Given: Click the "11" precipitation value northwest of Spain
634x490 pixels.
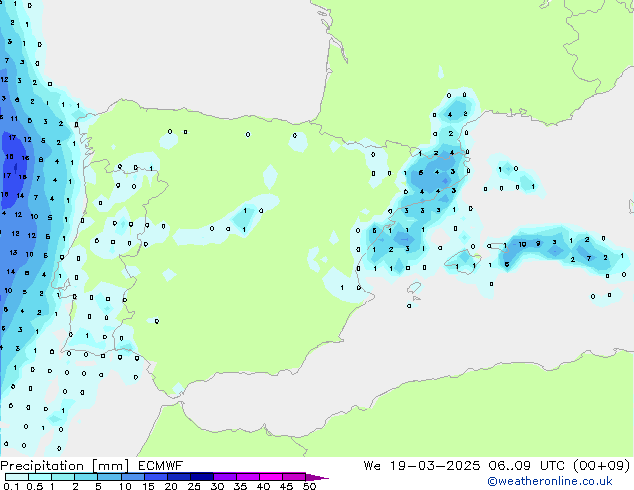Looking at the screenshot, I should click(14, 118).
